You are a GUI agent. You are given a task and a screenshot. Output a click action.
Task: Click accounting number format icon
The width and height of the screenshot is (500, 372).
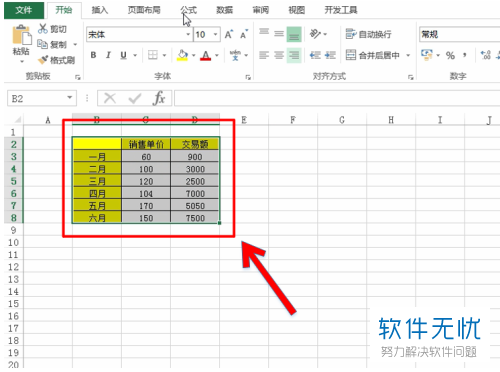[427, 55]
